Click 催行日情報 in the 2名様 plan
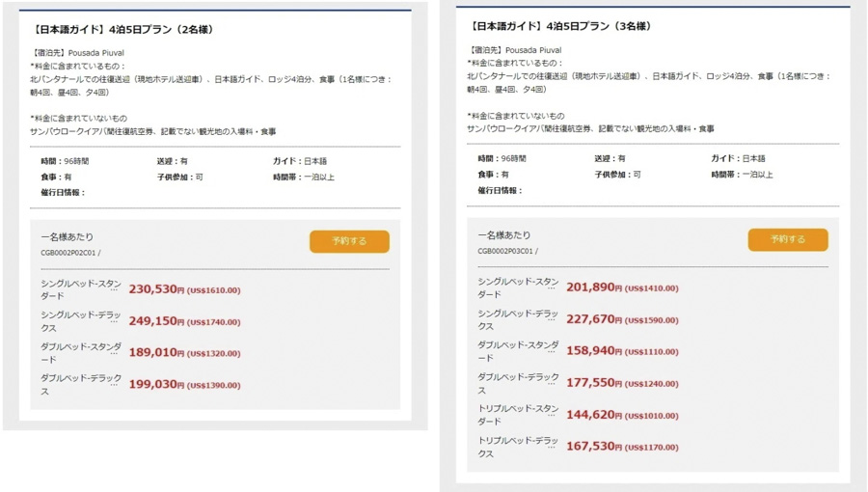Viewport: 868px width, 492px height. pos(63,193)
